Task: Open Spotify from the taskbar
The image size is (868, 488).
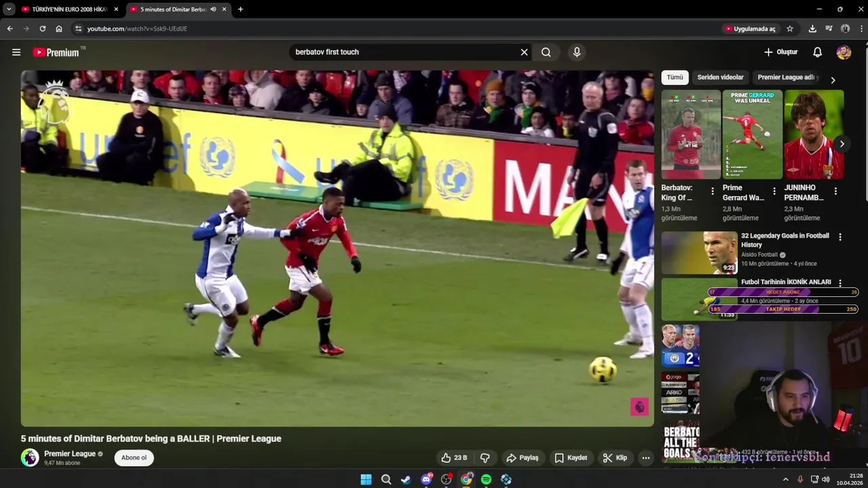Action: 486,479
